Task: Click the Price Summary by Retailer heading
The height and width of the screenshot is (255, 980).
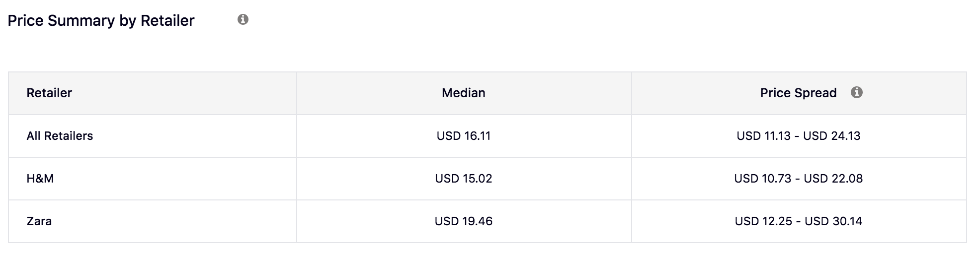Action: 101,21
